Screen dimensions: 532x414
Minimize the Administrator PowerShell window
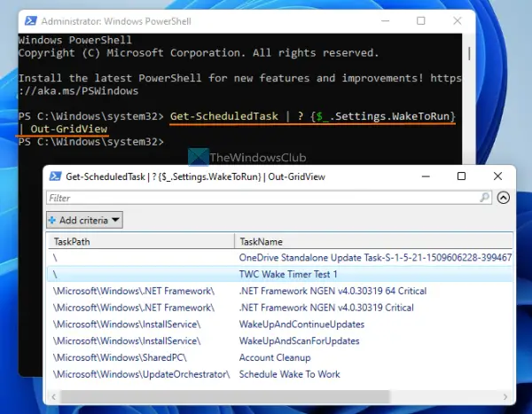385,21
